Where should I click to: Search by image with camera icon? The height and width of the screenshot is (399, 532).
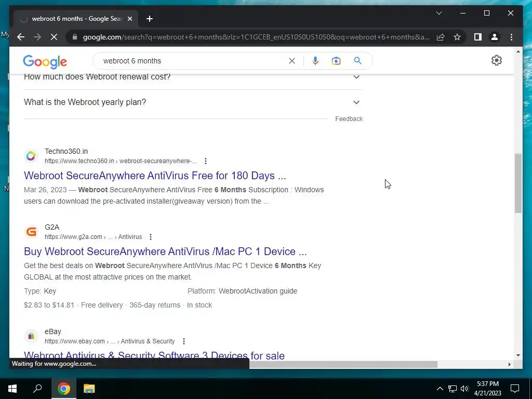pyautogui.click(x=336, y=61)
